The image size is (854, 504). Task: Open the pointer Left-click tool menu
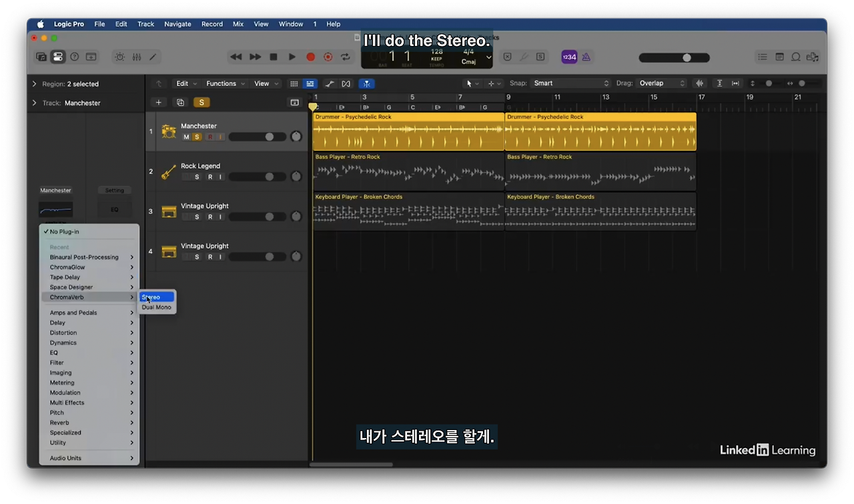tap(472, 83)
